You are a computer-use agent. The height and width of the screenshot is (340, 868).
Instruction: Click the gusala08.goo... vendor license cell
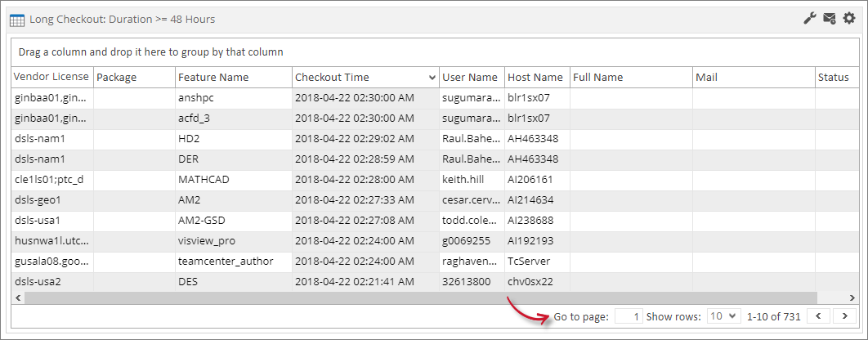tap(52, 262)
